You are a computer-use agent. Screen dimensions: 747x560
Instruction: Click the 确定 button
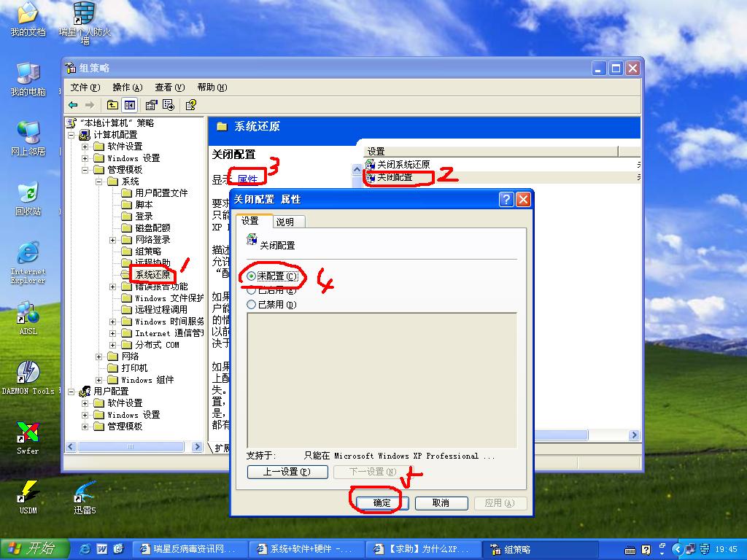coord(382,503)
